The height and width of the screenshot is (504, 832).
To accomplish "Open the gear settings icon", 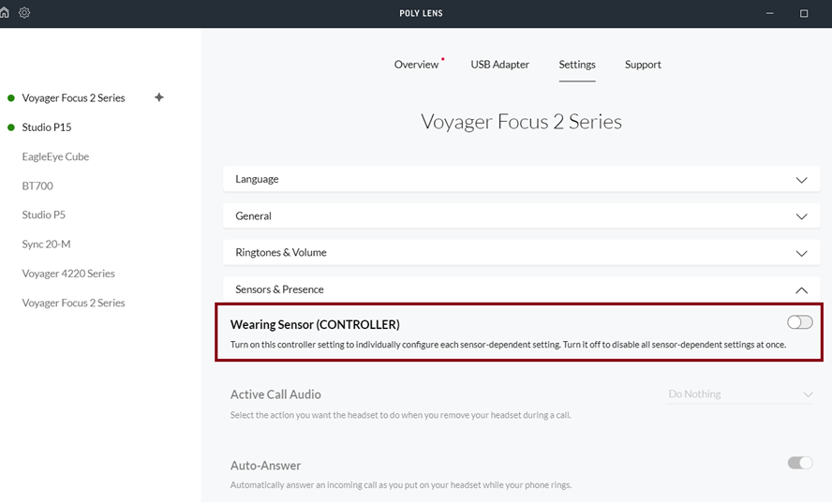I will [24, 12].
